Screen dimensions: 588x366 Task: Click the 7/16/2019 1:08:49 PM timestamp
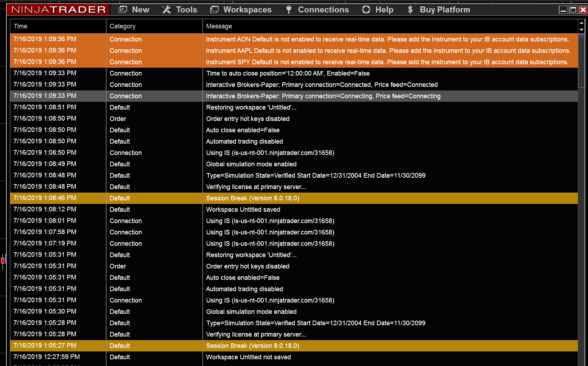45,164
